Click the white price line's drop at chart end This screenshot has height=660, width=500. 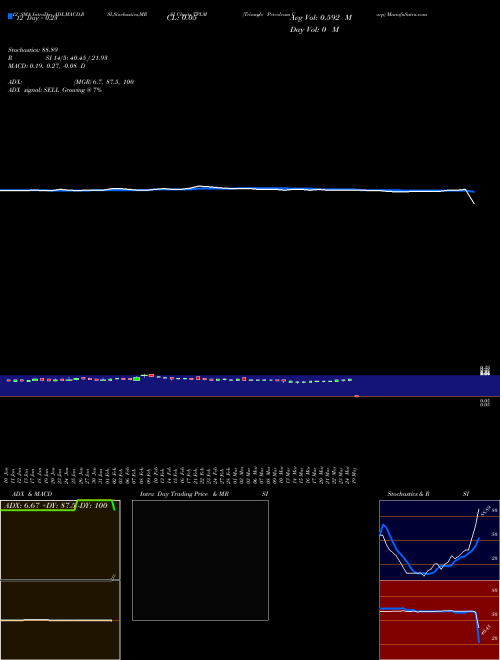(x=470, y=197)
